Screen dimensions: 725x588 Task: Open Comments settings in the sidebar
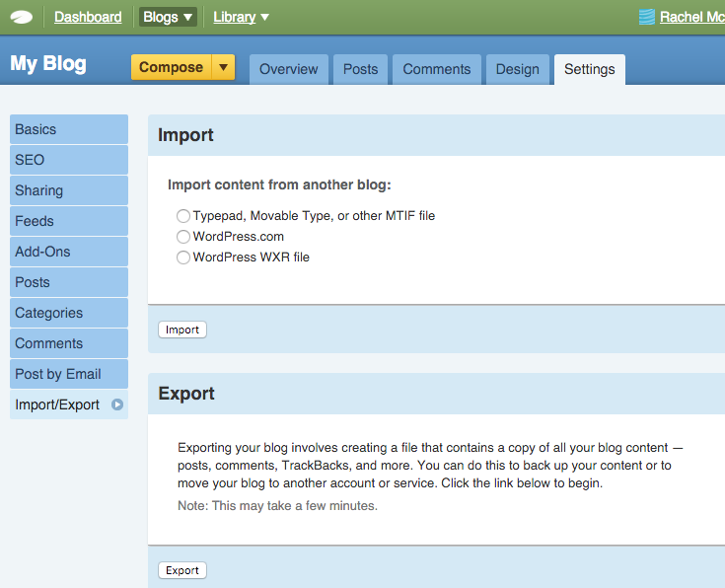(x=69, y=342)
